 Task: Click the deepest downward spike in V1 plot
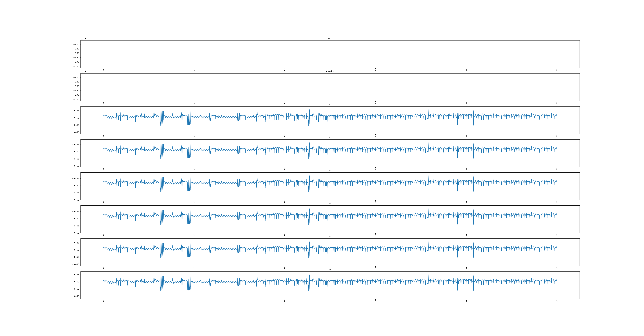(428, 132)
